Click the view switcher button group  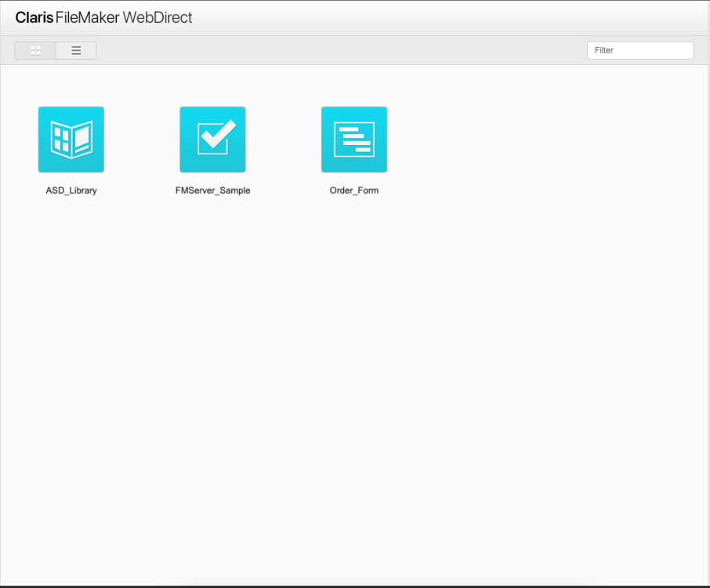click(55, 50)
